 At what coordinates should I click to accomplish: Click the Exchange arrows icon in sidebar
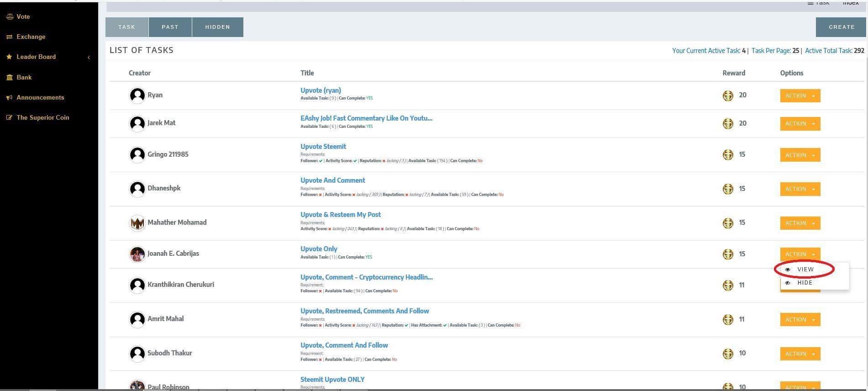tap(9, 37)
